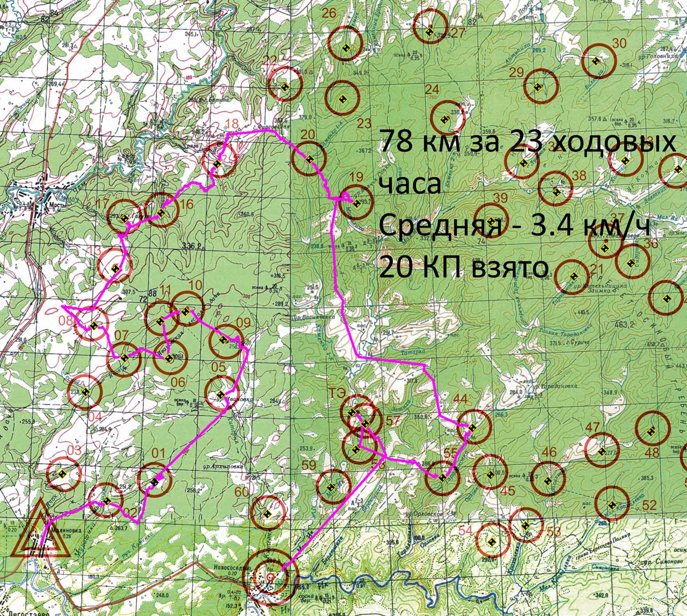Select the finish double-circle marker at Новоселово
This screenshot has width=687, height=616.
(270, 577)
